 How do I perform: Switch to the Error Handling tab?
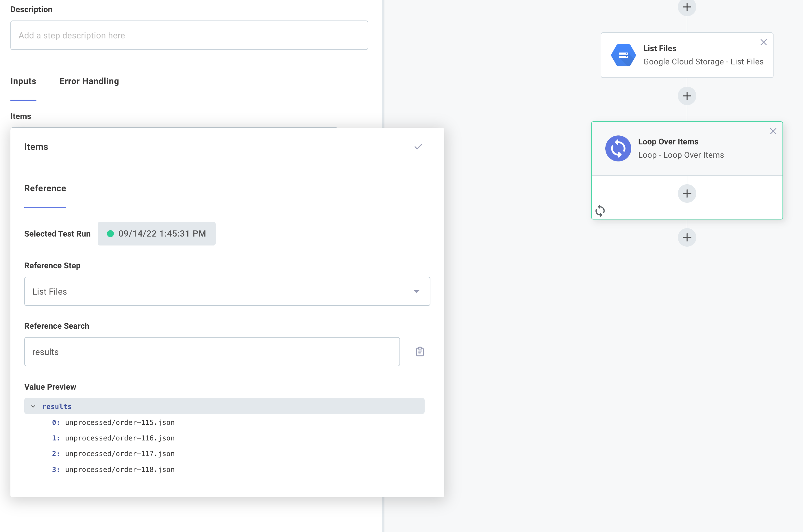(89, 81)
